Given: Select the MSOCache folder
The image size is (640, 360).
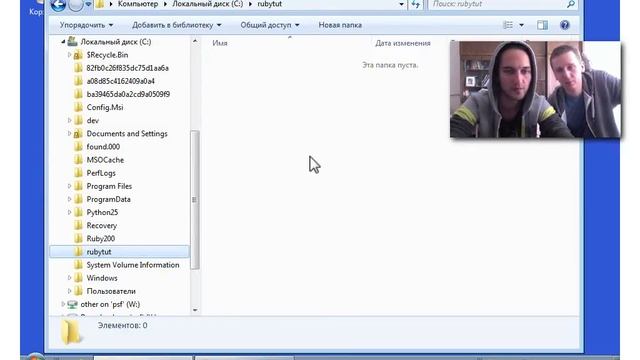Looking at the screenshot, I should click(105, 160).
